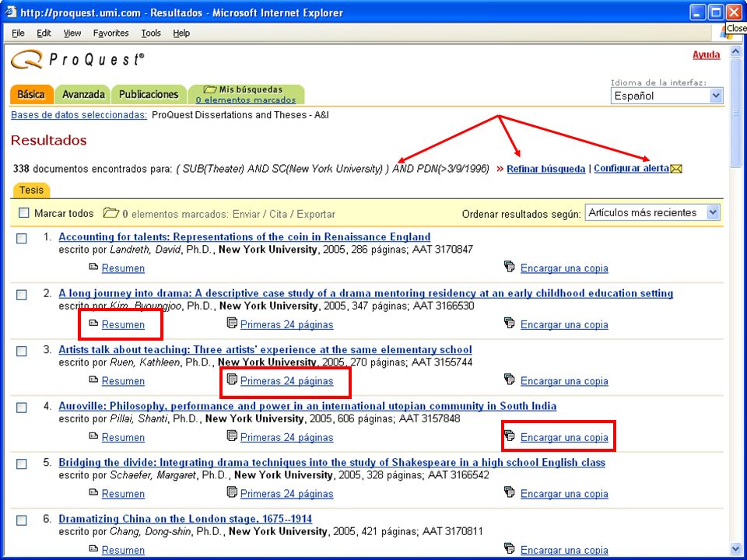Click the Resumen icon for result 3
Screen dimensions: 747x560
(x=93, y=380)
